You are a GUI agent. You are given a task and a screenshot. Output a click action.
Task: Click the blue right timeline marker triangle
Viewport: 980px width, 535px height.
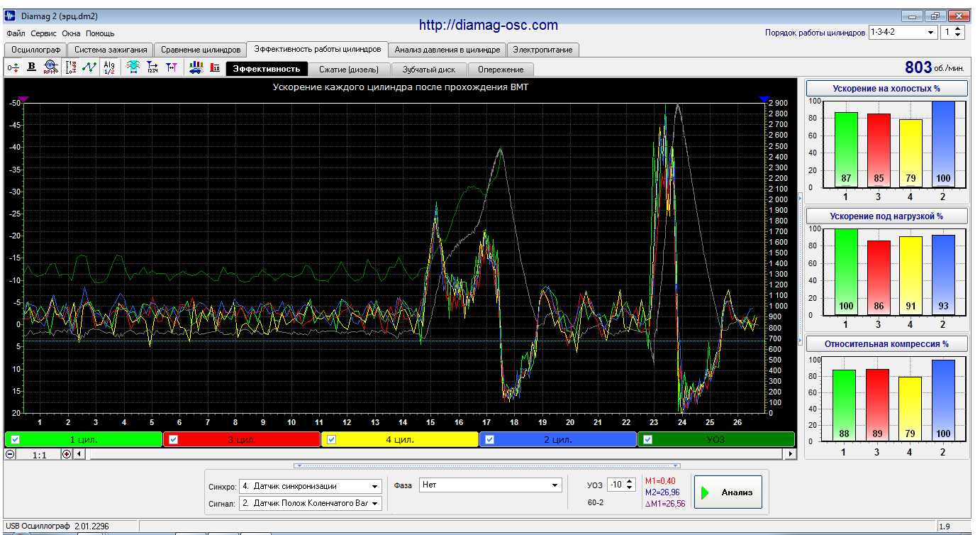coord(764,100)
